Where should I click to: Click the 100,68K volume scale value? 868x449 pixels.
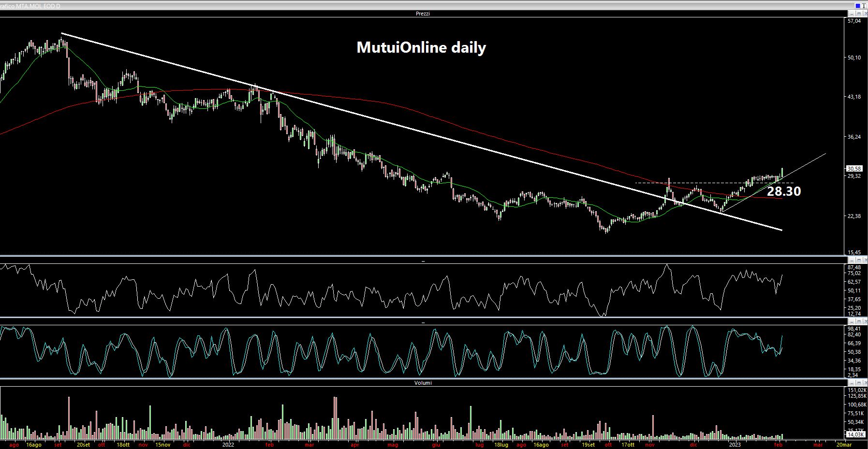tap(857, 405)
